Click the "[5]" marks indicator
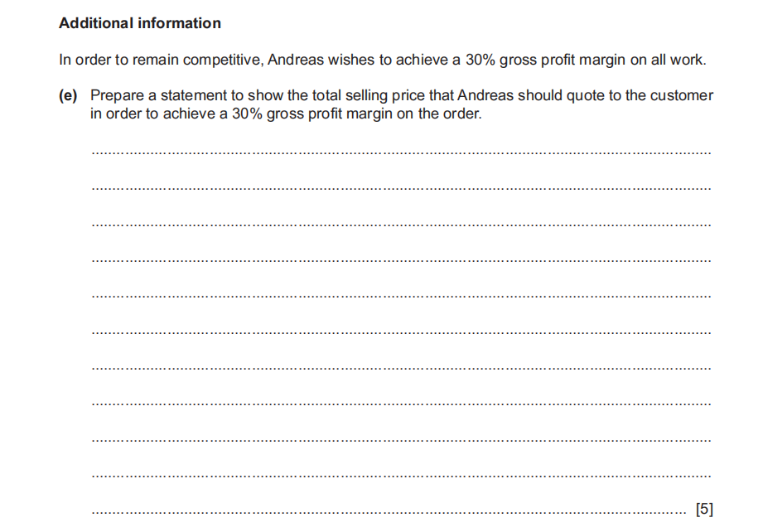 click(x=704, y=509)
